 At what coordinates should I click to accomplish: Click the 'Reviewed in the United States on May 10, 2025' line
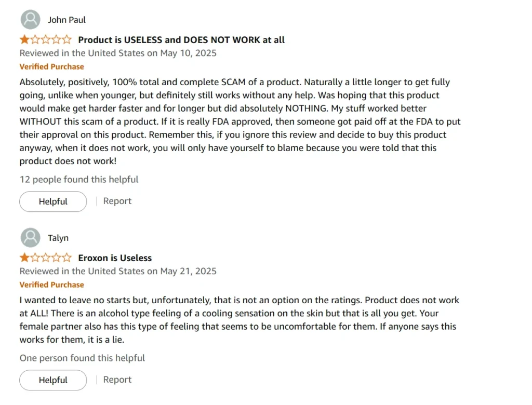pyautogui.click(x=118, y=53)
